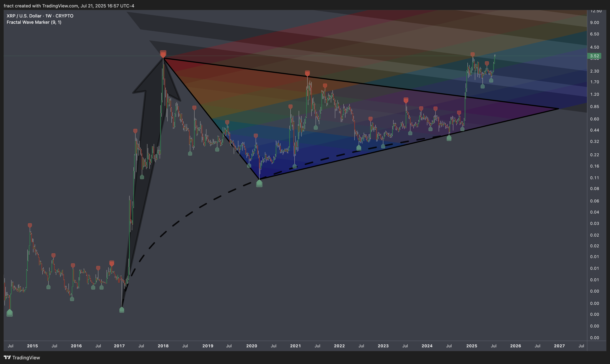Click the 2027 label on the time axis
The height and width of the screenshot is (364, 610).
coord(560,346)
